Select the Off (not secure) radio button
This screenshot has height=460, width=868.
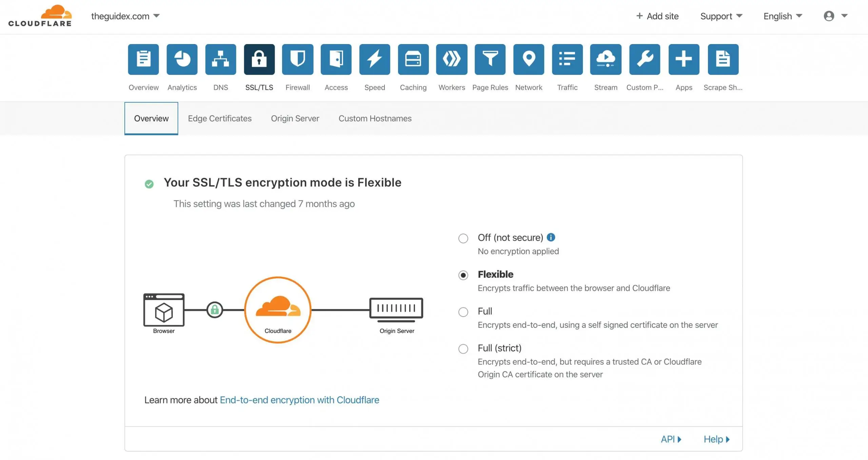point(463,238)
